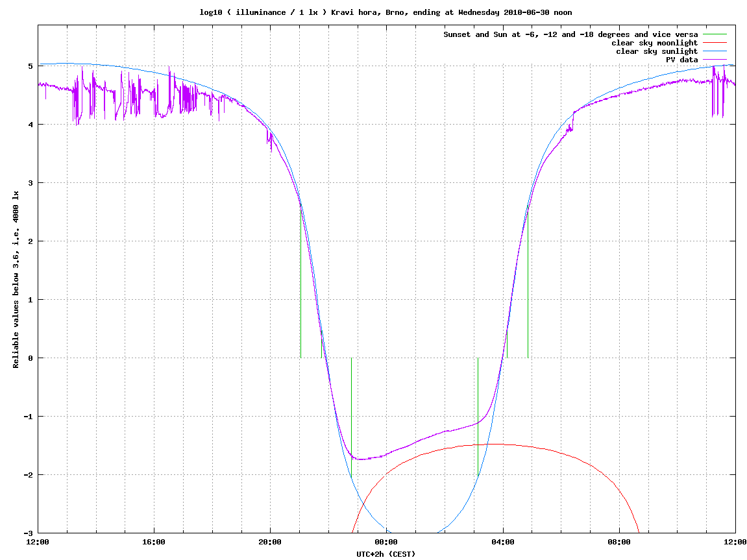Click y-axis tick label '4'
This screenshot has height=560, width=747.
(x=31, y=125)
